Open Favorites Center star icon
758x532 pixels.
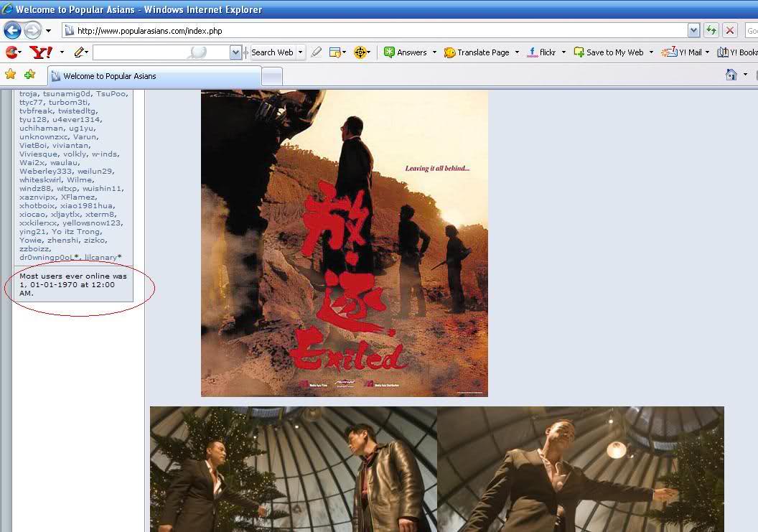point(10,74)
